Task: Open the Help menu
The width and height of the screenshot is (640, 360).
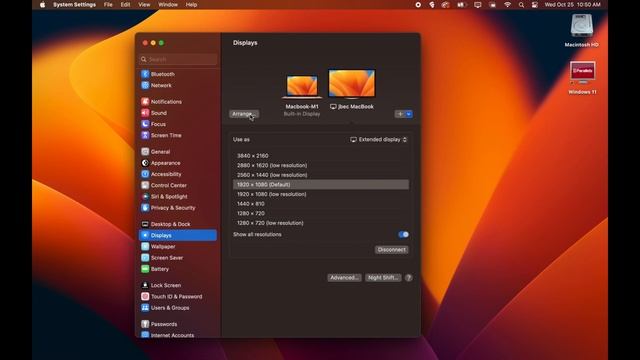Action: (191, 5)
